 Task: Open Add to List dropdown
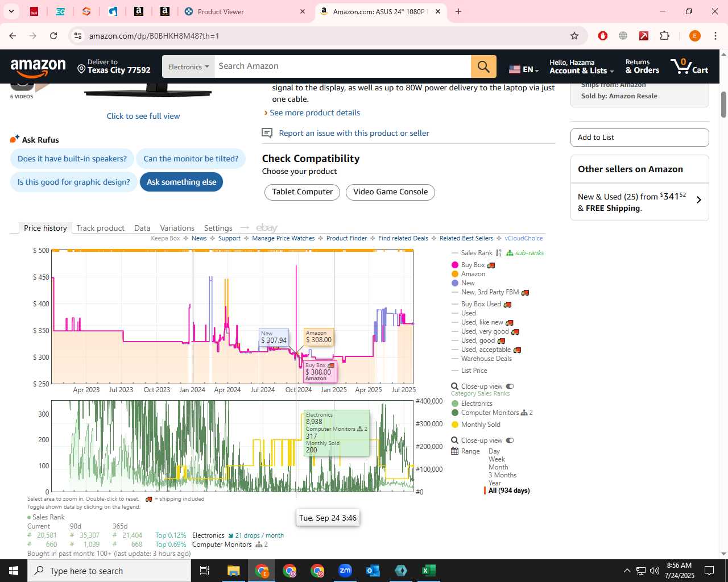[639, 138]
